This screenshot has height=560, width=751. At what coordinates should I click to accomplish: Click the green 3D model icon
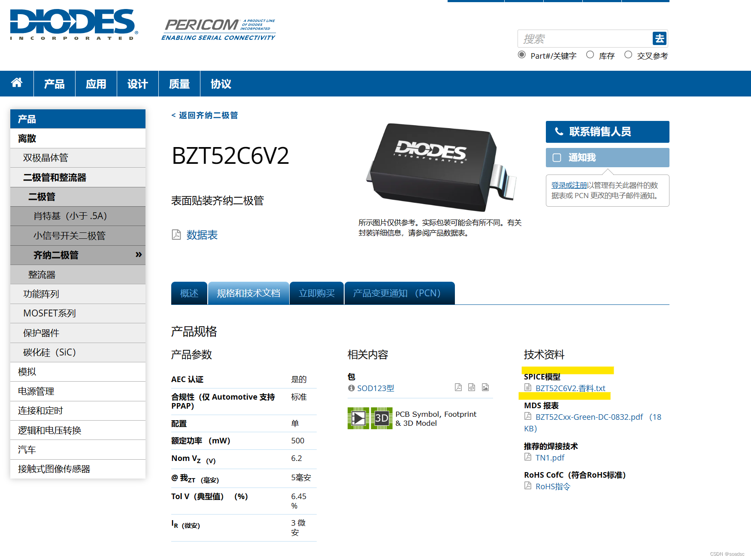click(x=382, y=418)
